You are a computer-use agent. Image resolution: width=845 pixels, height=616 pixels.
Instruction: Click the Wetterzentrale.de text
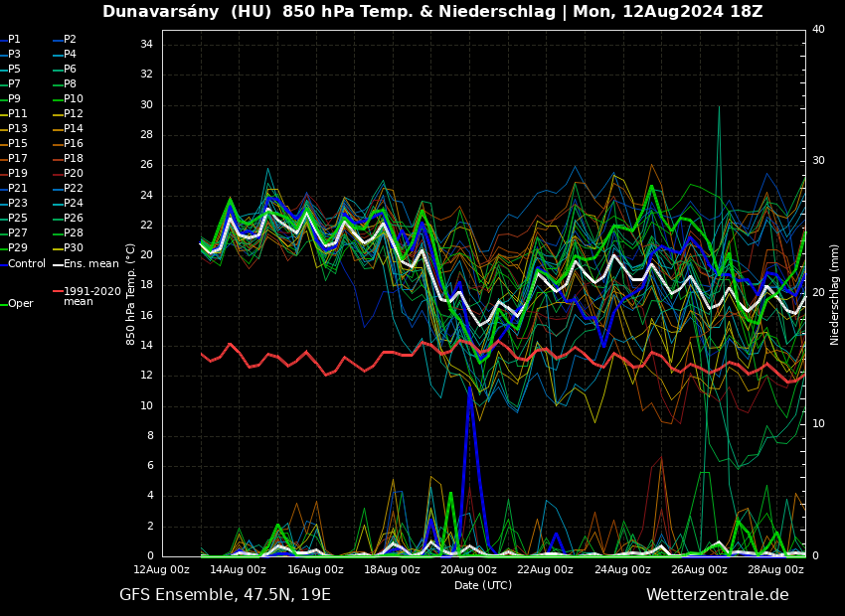pyautogui.click(x=717, y=595)
